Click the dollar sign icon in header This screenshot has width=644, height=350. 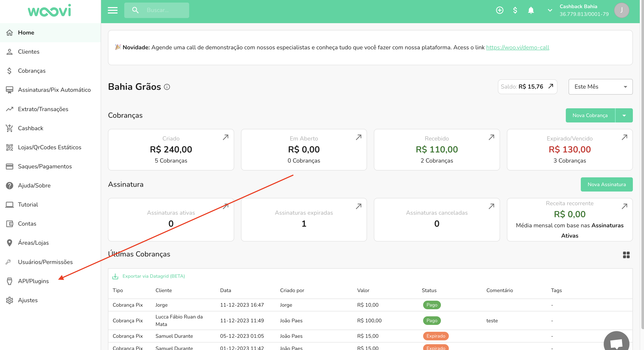coord(515,10)
